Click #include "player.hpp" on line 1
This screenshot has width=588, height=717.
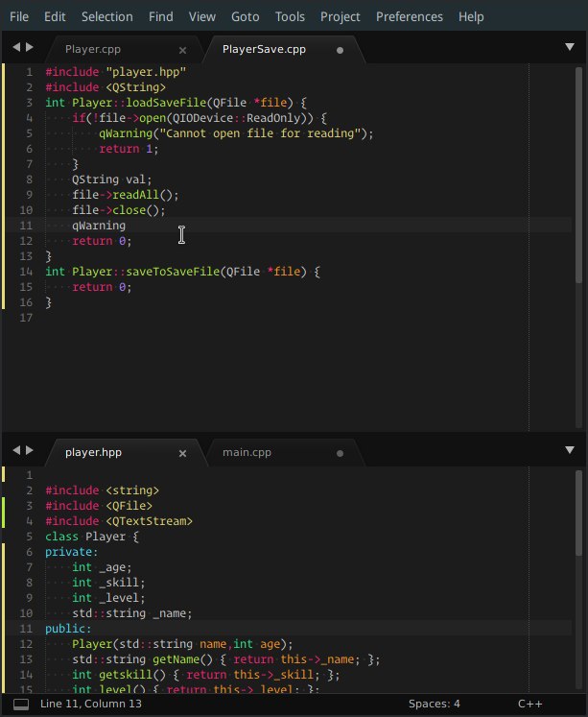pos(116,72)
